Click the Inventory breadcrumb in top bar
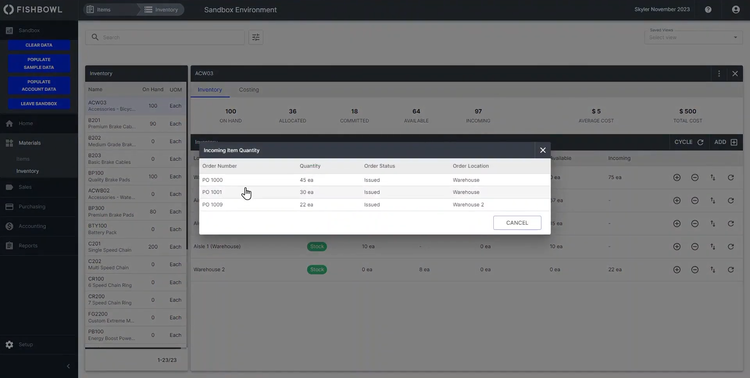Viewport: 750px width, 378px height. tap(161, 10)
